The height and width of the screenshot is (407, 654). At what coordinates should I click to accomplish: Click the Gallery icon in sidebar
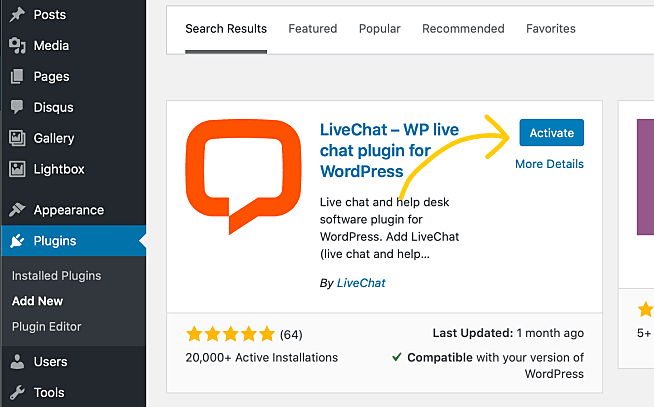point(17,138)
